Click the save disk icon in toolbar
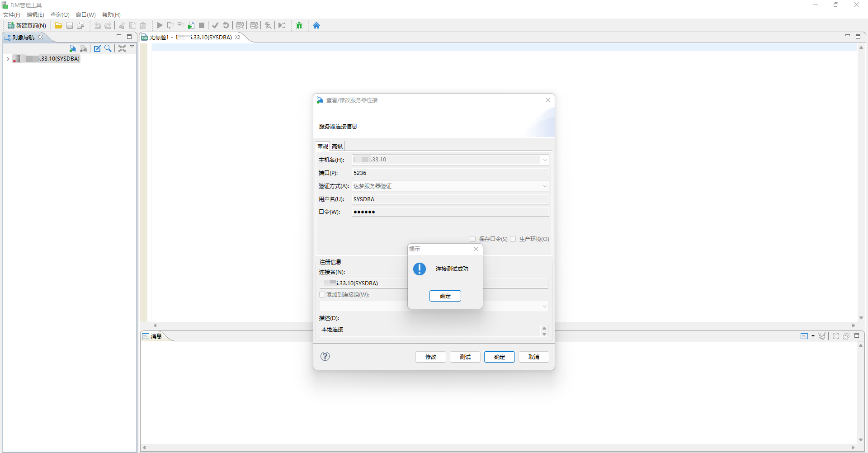Viewport: 868px width, 453px height. tap(70, 25)
